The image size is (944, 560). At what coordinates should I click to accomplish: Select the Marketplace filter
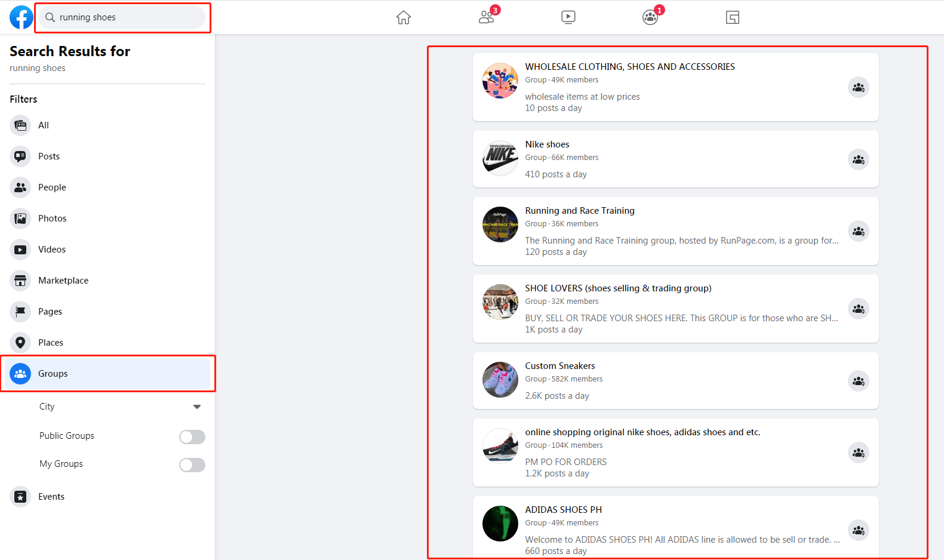[107, 281]
